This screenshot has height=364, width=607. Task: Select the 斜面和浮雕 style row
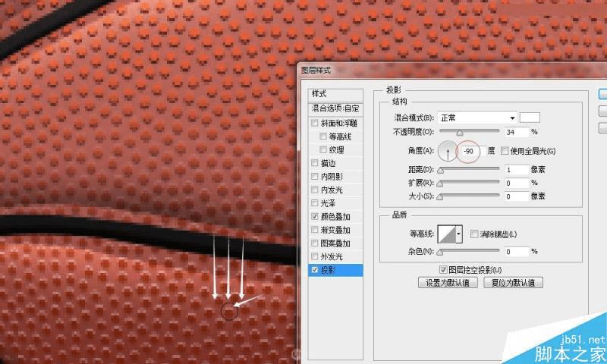click(335, 123)
